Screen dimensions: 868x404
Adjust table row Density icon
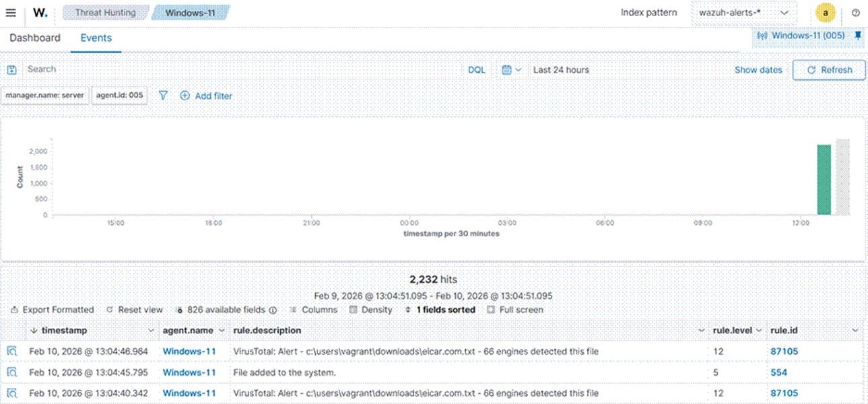click(353, 310)
